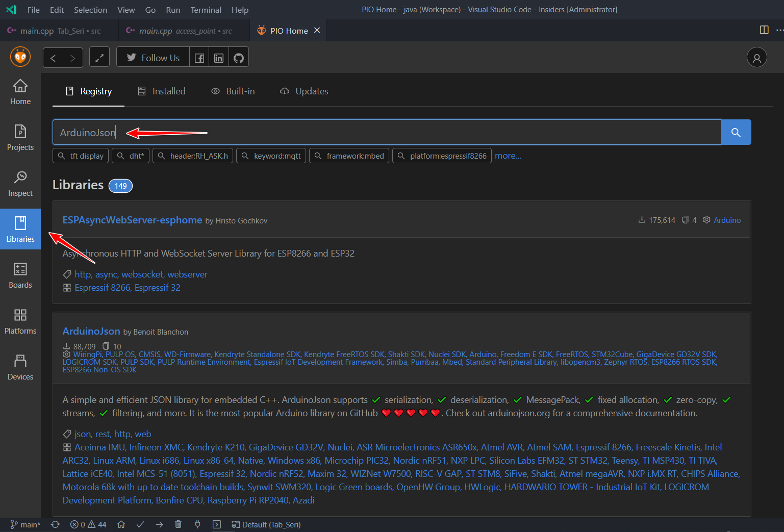This screenshot has height=532, width=784.
Task: Open errors and warnings count in status bar
Action: (x=88, y=524)
